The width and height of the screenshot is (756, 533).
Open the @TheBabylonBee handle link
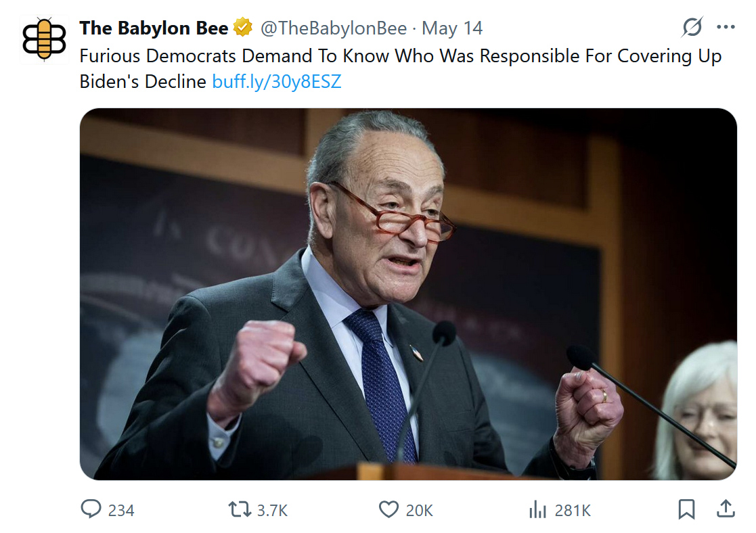coord(334,28)
